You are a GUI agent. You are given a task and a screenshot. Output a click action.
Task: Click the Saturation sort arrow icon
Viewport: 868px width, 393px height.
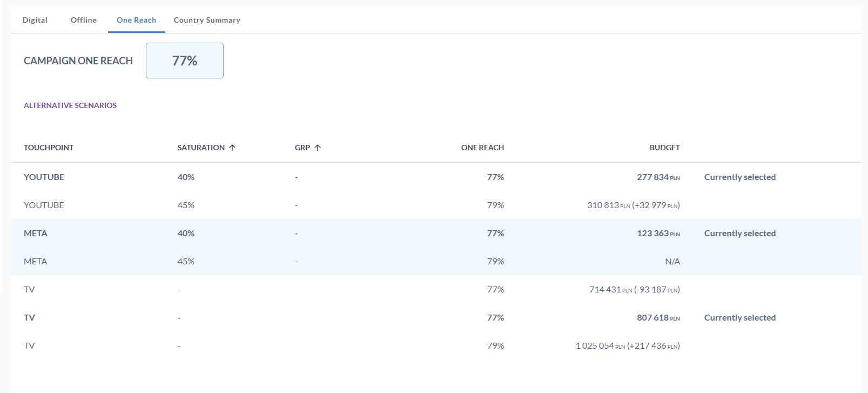click(x=232, y=148)
